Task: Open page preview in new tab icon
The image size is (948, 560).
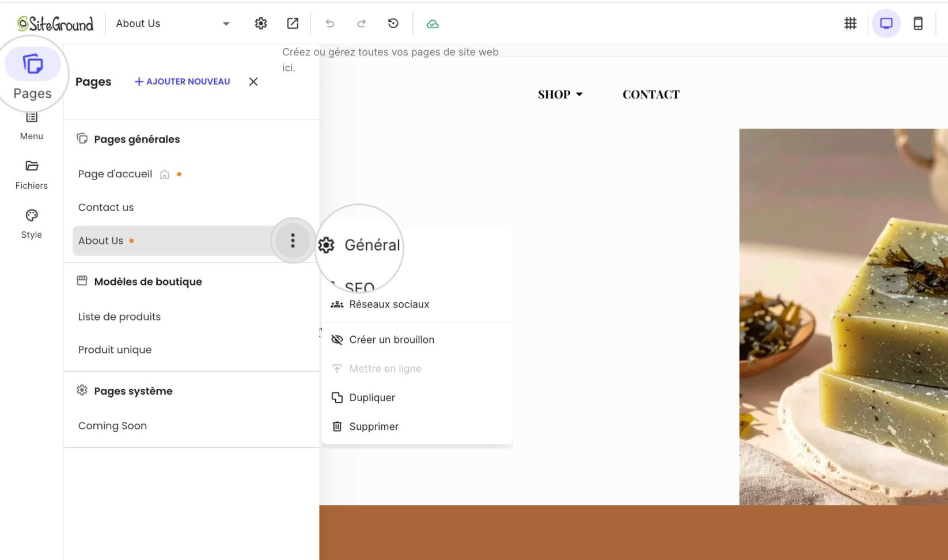Action: (x=293, y=24)
